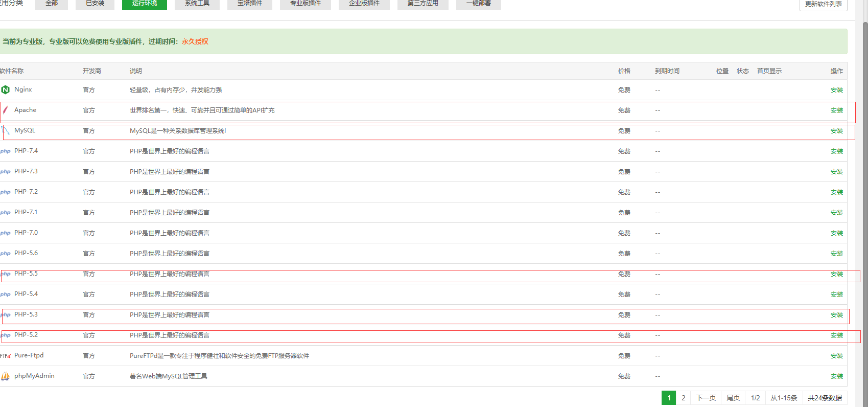This screenshot has width=868, height=407.
Task: Click the PHP-7.2 php icon
Action: tap(5, 192)
